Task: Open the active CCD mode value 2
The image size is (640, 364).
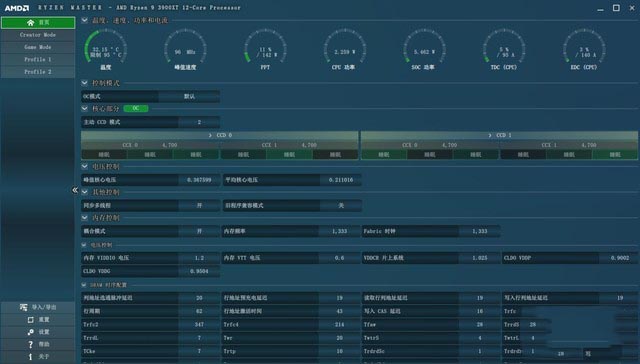Action: coord(199,122)
